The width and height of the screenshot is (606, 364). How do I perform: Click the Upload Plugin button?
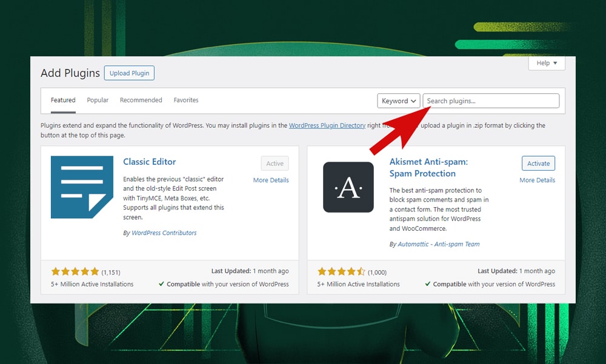[x=129, y=73]
